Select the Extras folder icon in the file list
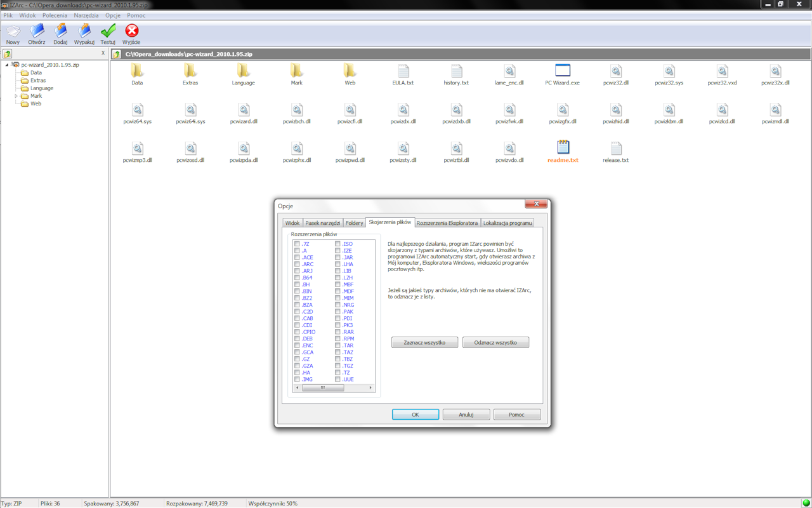The height and width of the screenshot is (508, 812). 190,70
